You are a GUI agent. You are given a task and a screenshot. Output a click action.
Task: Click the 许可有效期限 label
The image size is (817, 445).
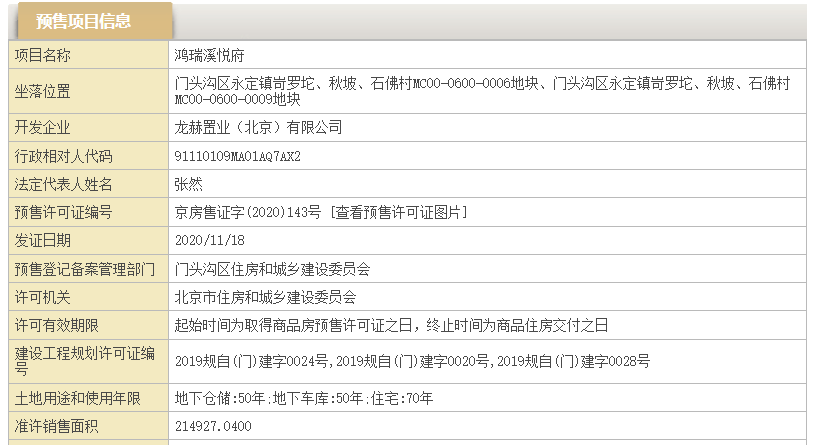point(56,325)
